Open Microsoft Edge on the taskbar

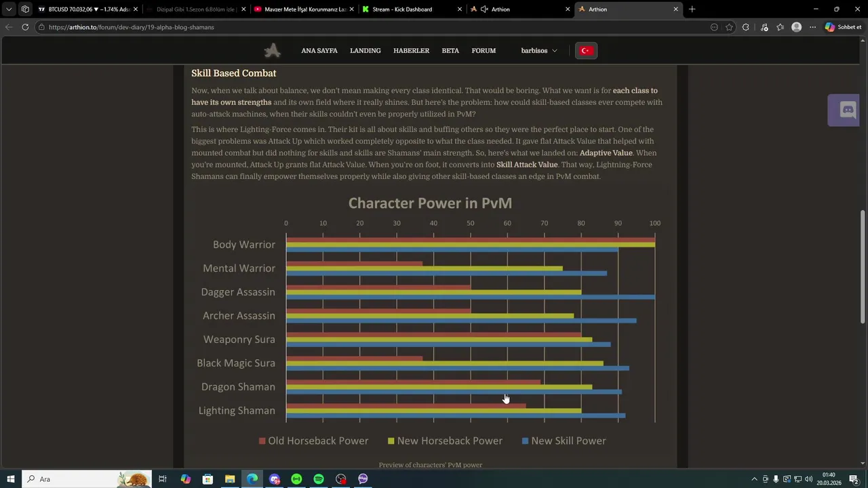coord(252,479)
